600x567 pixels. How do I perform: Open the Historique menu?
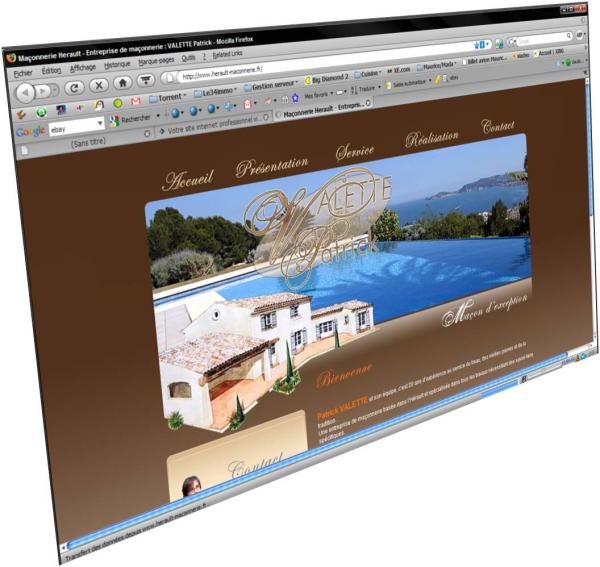point(117,65)
